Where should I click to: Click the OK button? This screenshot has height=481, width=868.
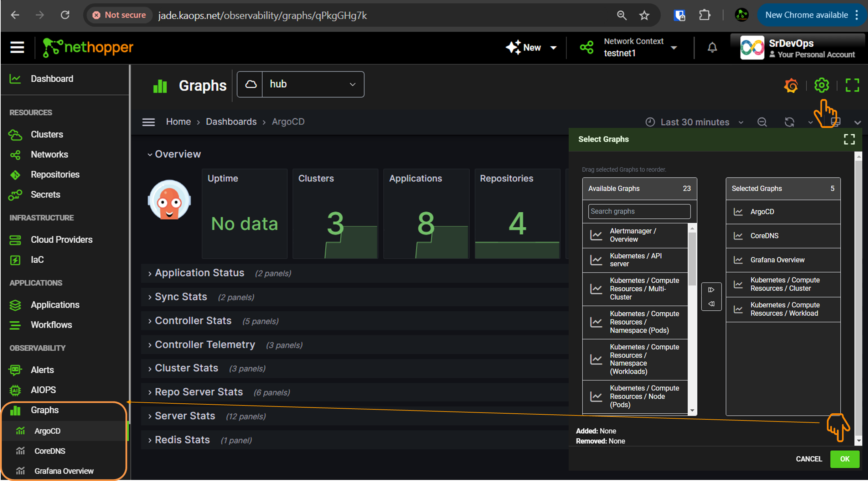coord(844,459)
